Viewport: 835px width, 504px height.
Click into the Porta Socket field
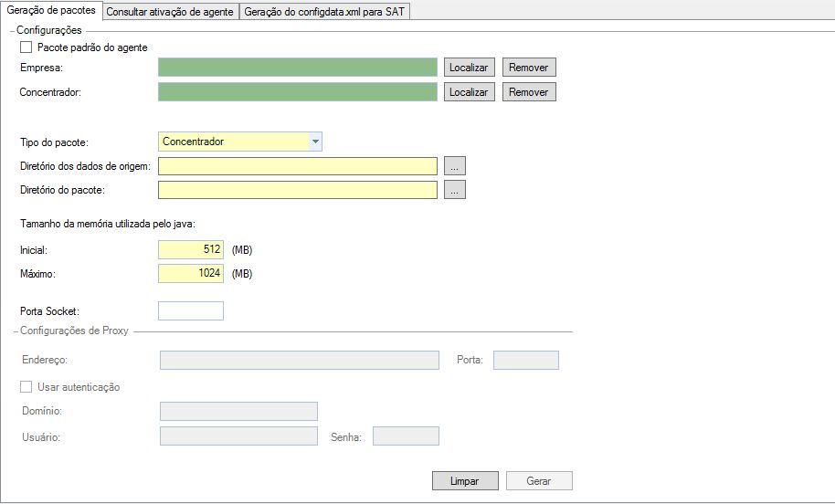click(191, 311)
